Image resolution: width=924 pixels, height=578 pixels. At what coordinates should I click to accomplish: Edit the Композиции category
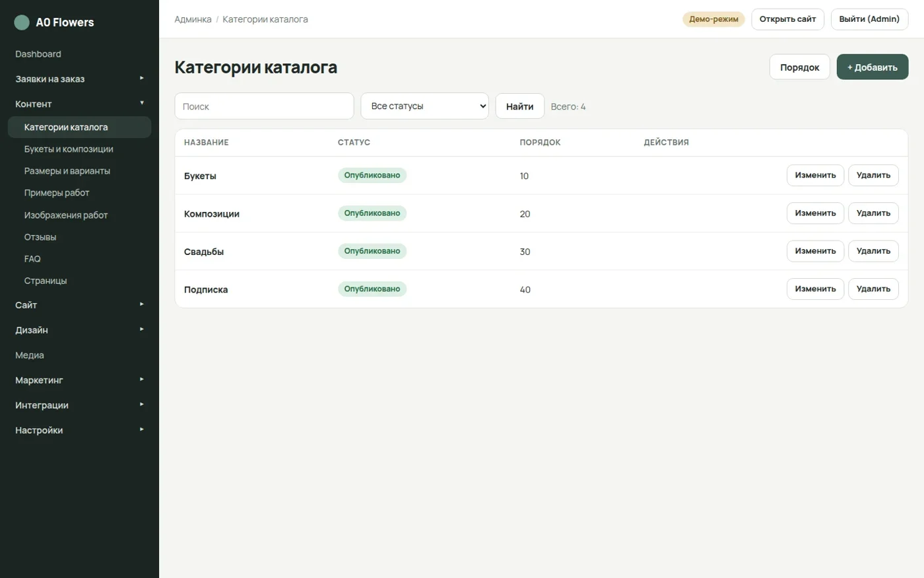tap(815, 213)
